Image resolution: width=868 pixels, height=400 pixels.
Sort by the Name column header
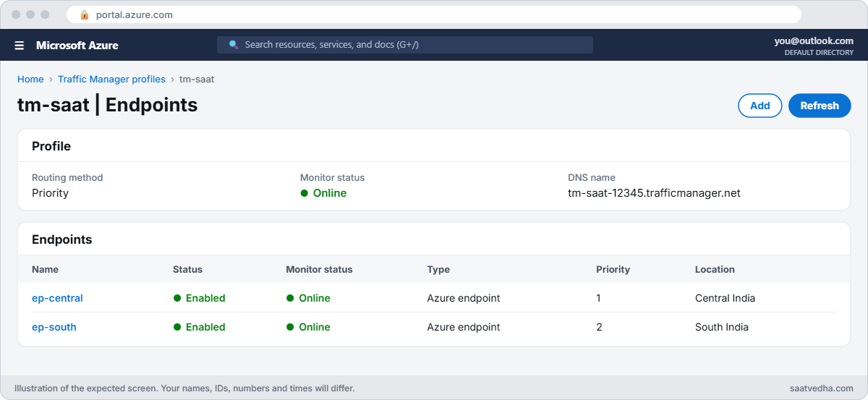45,269
